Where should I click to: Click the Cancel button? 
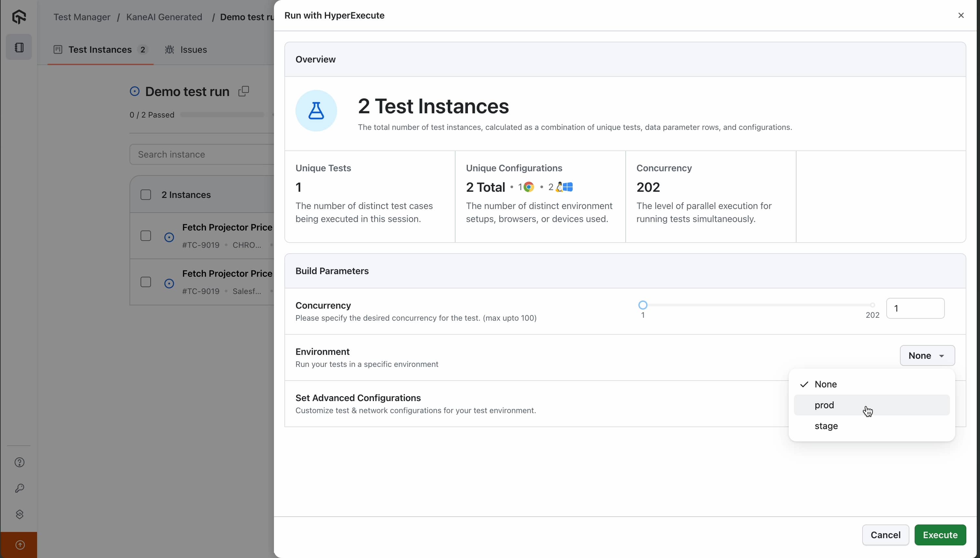pos(885,535)
